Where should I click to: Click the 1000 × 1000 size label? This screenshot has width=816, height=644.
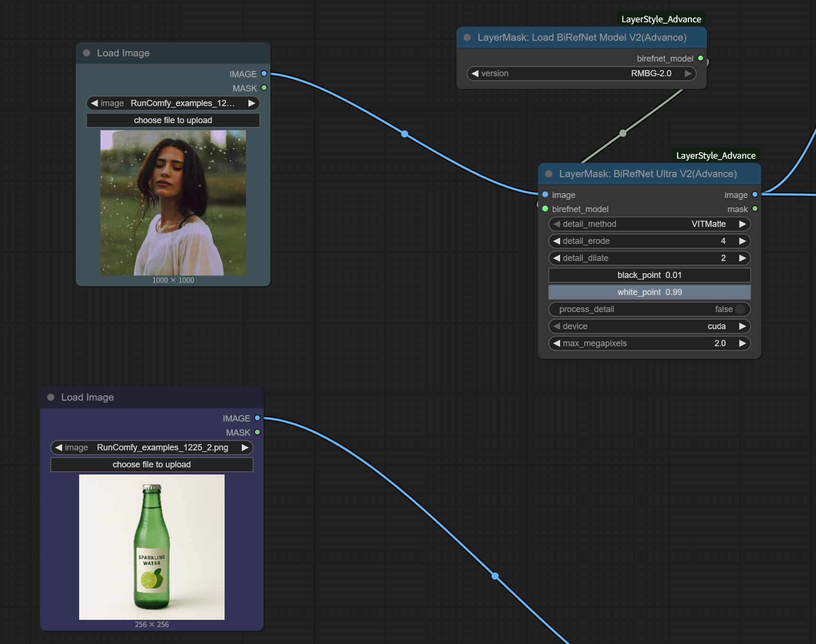(173, 280)
